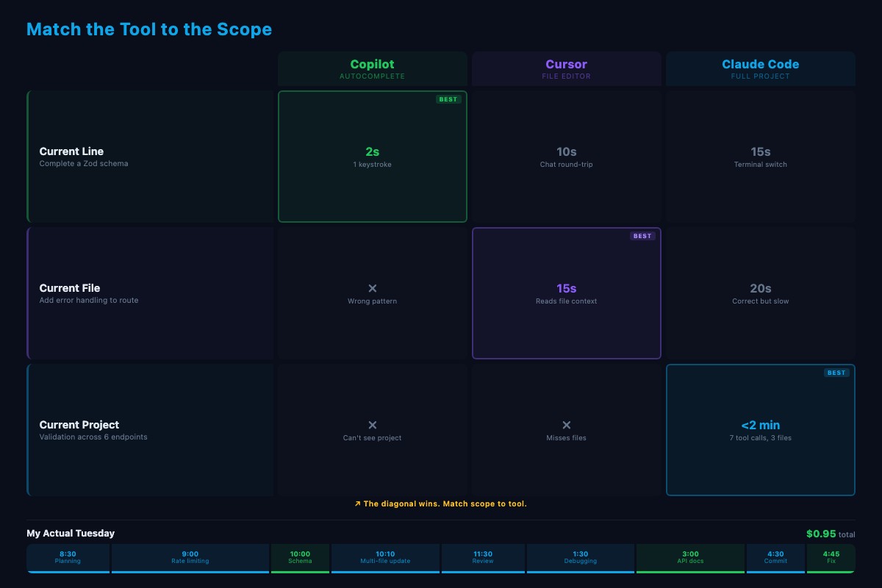Click the 15s Cursor Reads file context cell
The image size is (882, 588).
tap(566, 293)
